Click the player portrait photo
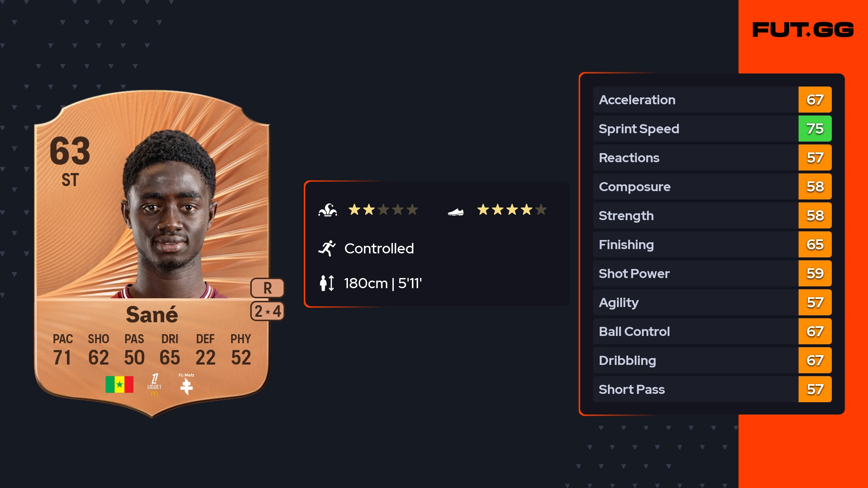 pyautogui.click(x=169, y=217)
